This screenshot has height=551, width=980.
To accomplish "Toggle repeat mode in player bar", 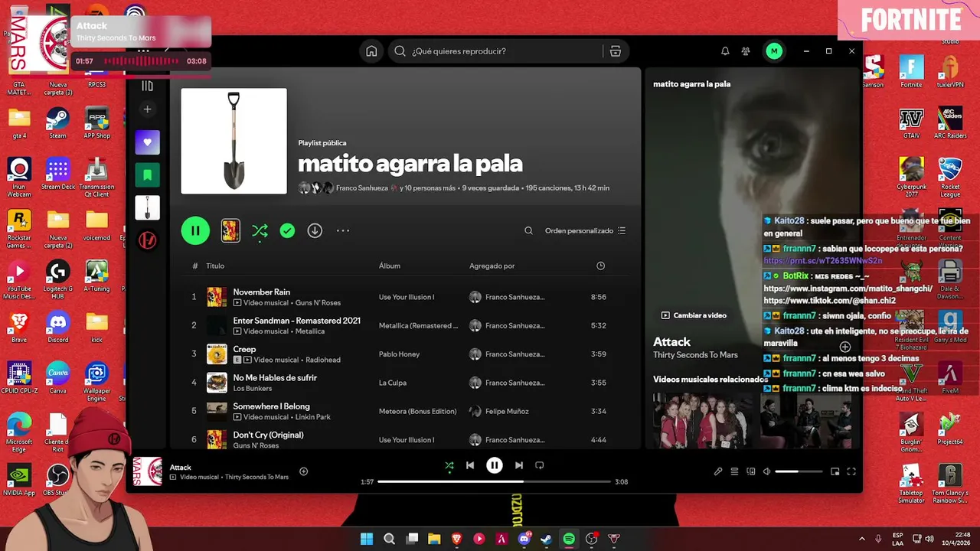I will coord(540,465).
